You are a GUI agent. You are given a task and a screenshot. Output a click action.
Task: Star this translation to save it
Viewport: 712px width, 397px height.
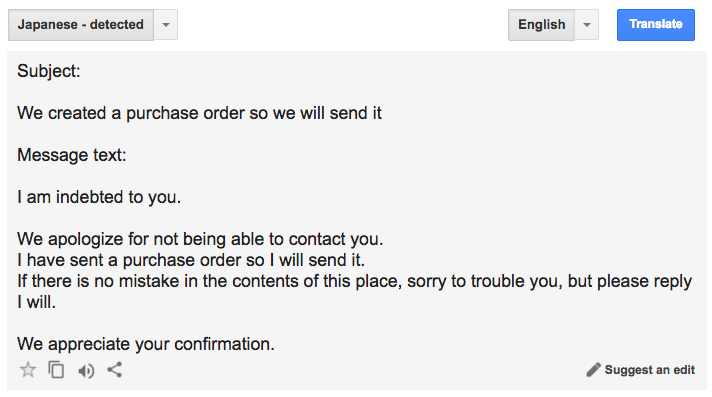[x=28, y=370]
